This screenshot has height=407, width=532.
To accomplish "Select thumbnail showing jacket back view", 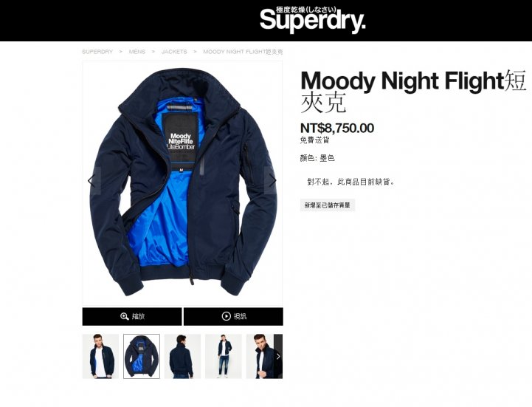I will [x=182, y=356].
